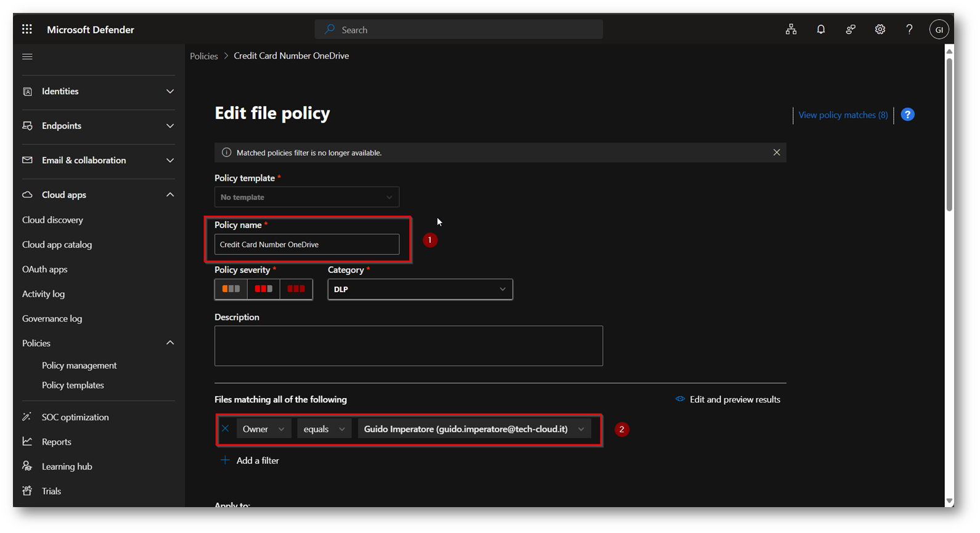Open the settings gear icon
Viewport: 980px width, 533px height.
(880, 29)
